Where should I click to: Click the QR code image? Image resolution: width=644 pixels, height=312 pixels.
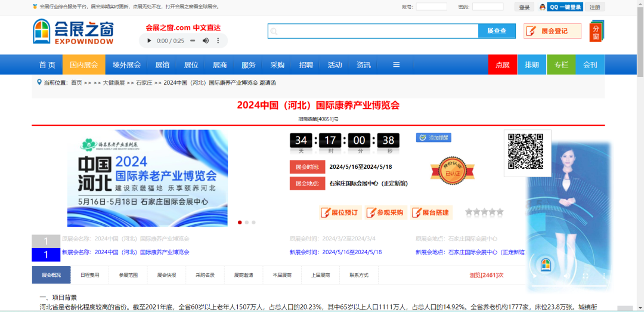click(x=527, y=153)
